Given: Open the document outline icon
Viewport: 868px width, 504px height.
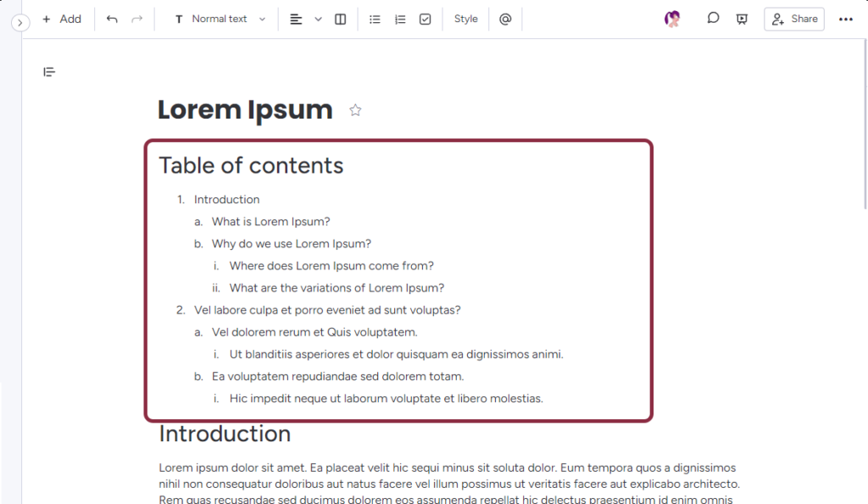Looking at the screenshot, I should 49,72.
